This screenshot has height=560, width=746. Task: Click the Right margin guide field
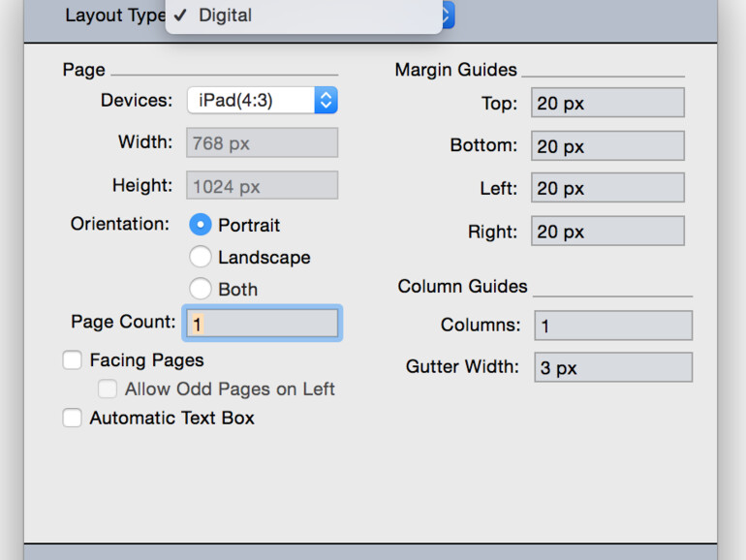(x=607, y=232)
